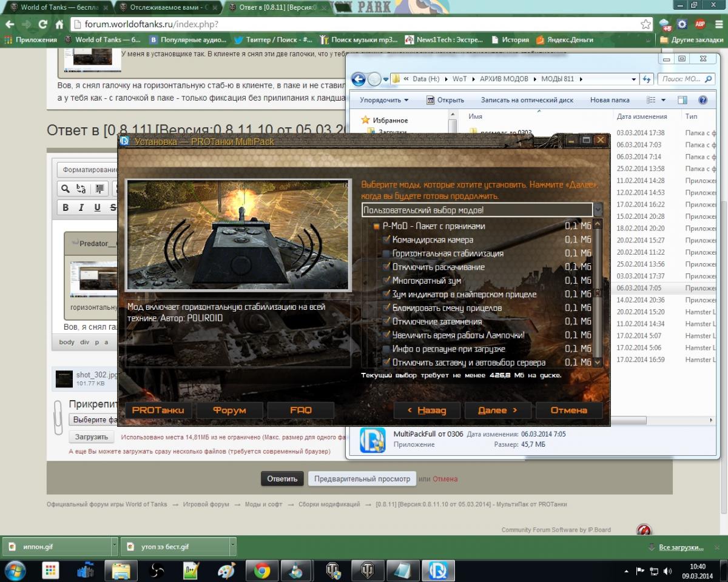Click the shot_302.jpg attachment thumbnail

click(64, 380)
